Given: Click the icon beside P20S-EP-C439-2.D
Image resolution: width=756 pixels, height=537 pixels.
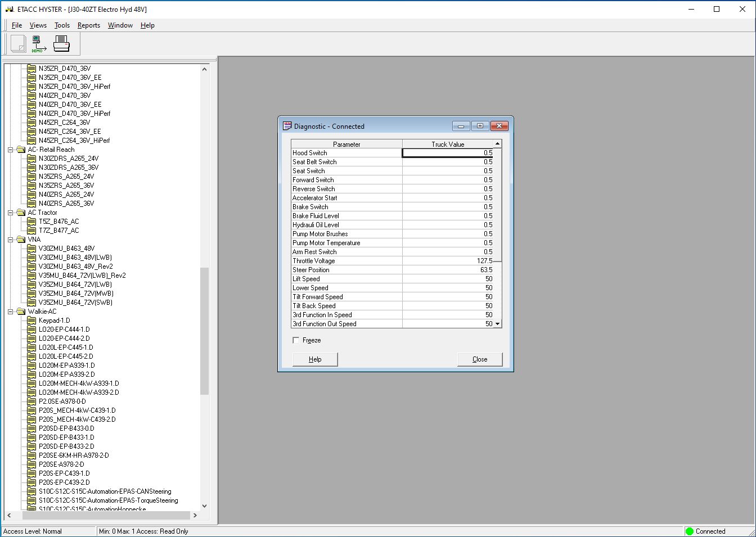Looking at the screenshot, I should point(32,482).
